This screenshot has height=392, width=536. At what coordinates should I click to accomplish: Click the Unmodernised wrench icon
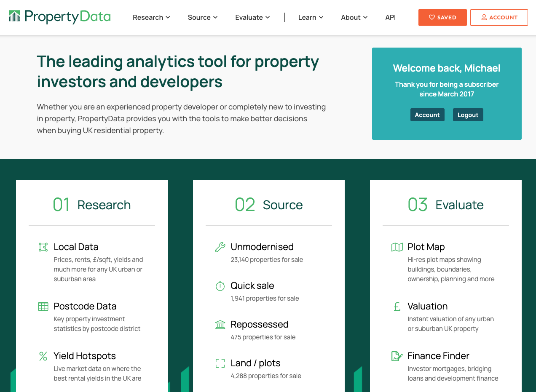coord(220,247)
